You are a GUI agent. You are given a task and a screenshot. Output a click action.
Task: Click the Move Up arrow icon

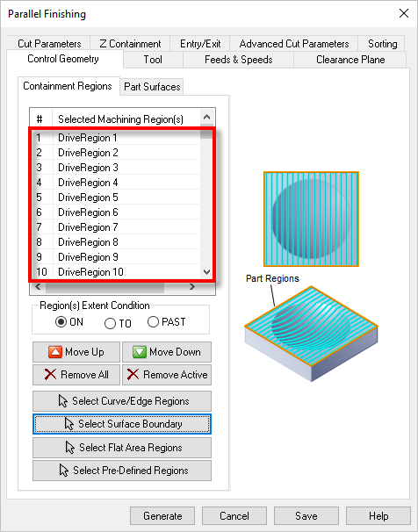[x=55, y=352]
